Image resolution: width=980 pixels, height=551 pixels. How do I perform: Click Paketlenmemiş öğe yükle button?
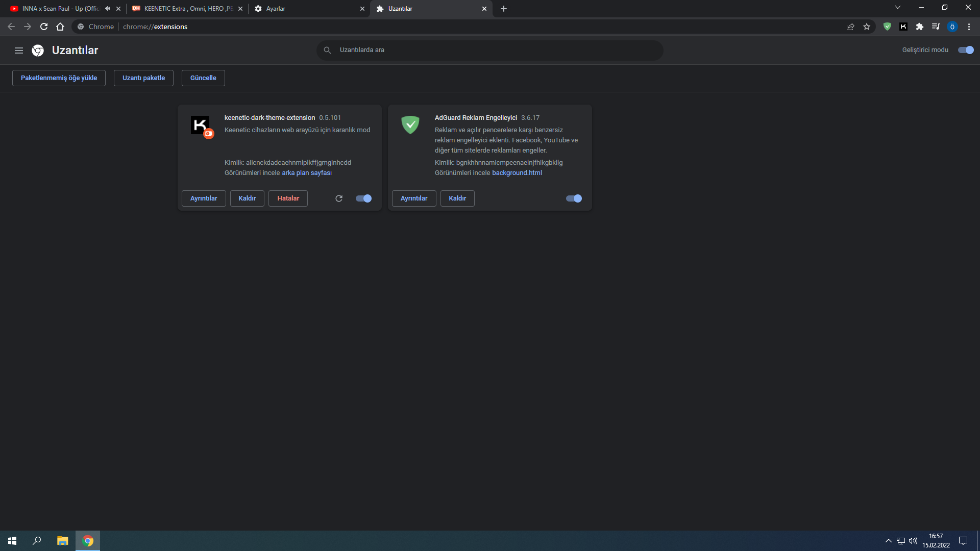(x=59, y=78)
